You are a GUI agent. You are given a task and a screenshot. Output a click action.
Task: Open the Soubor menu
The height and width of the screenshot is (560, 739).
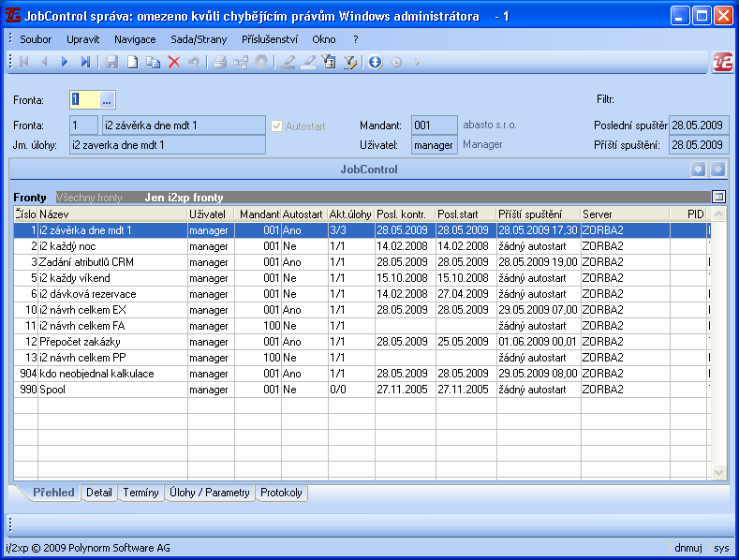36,39
